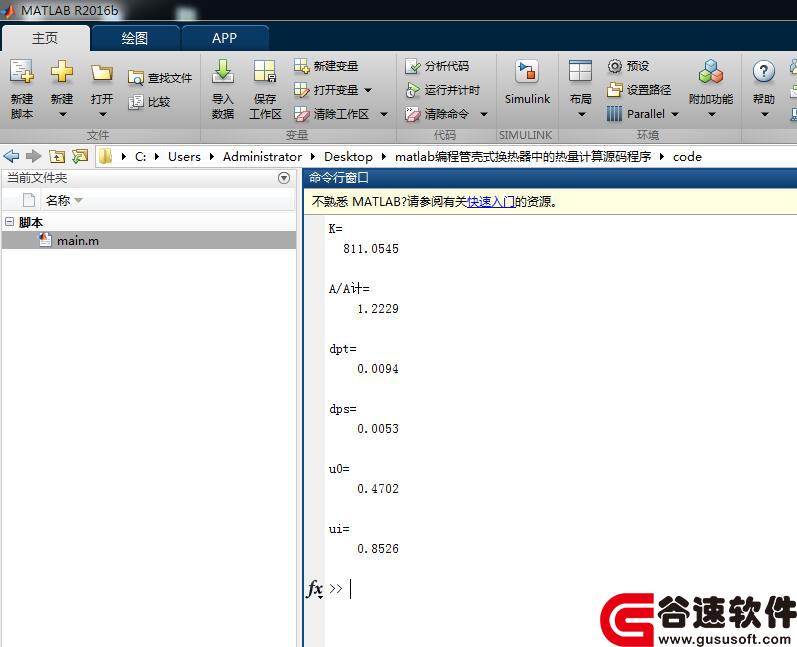Expand dropdown under New (新建)
The width and height of the screenshot is (797, 647).
[62, 114]
